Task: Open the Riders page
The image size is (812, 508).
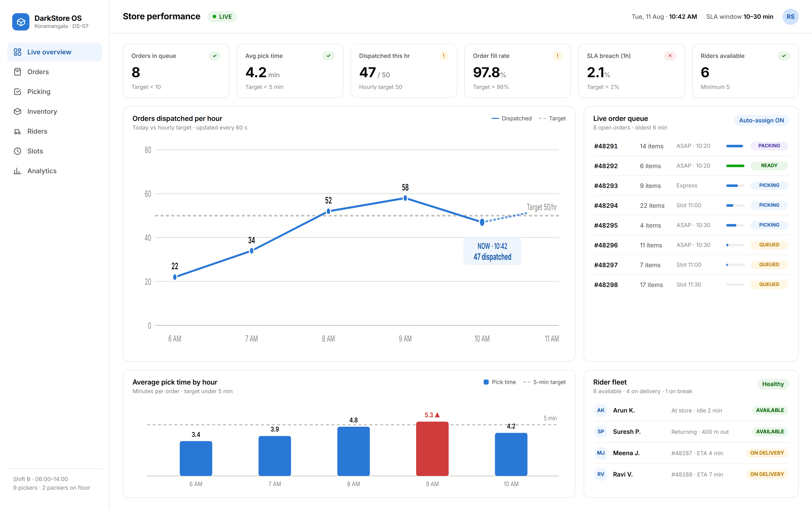Action: pyautogui.click(x=54, y=131)
